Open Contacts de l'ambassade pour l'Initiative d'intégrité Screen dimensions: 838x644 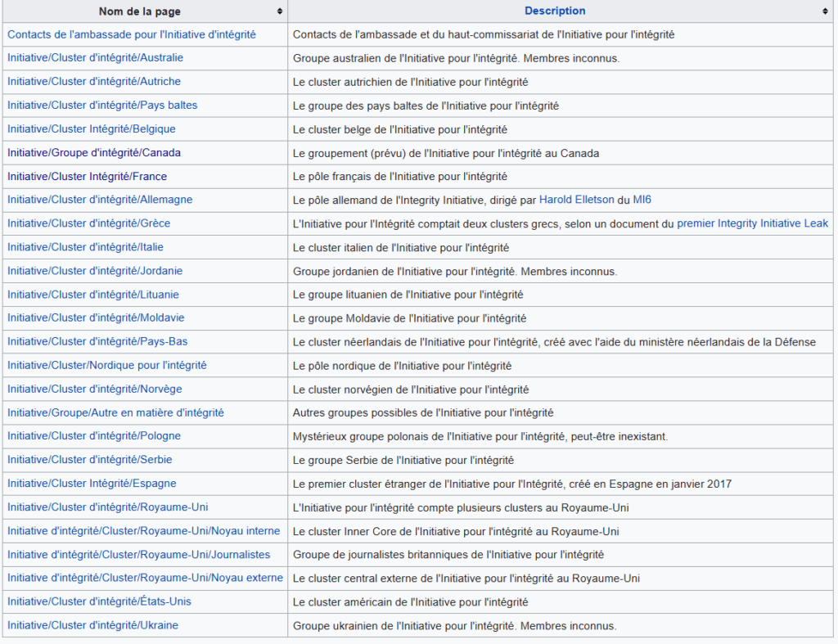(132, 34)
